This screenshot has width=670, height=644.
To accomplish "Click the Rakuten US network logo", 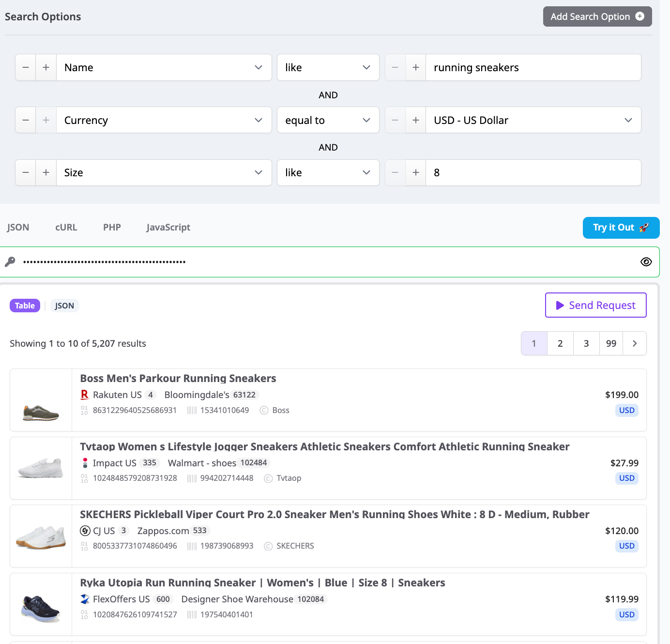I will click(x=85, y=395).
